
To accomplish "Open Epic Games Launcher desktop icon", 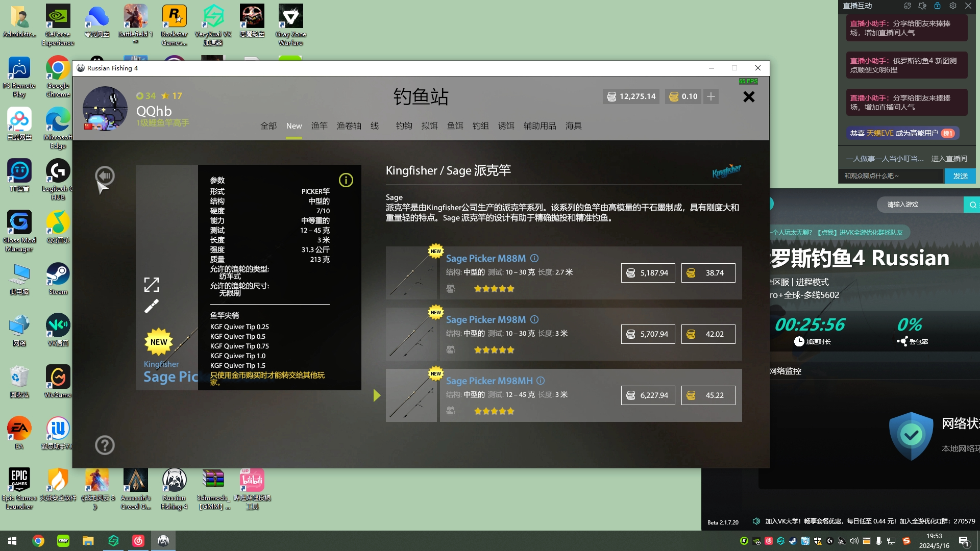I will click(19, 489).
